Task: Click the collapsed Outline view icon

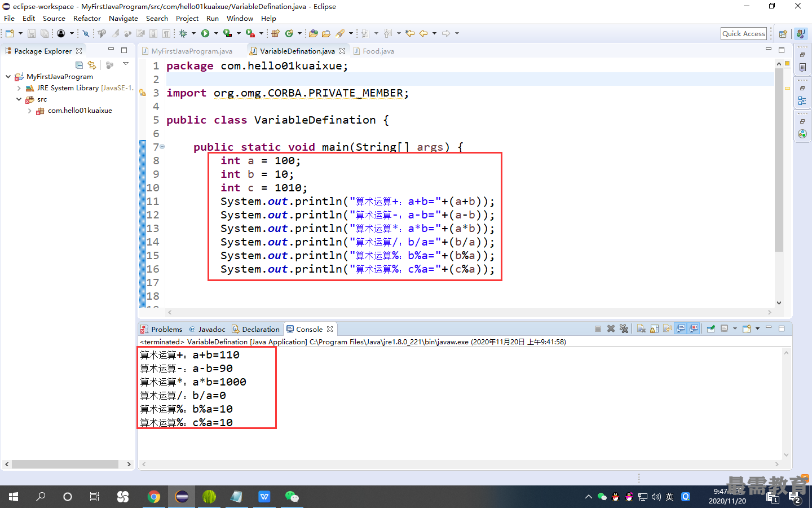Action: [802, 101]
